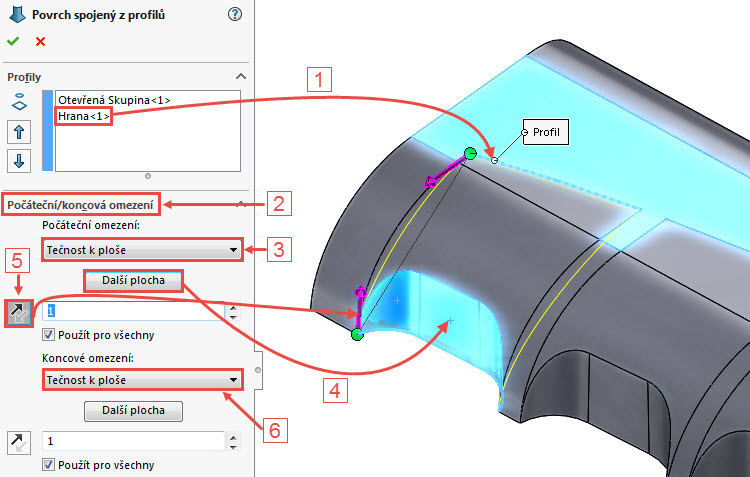Click the Povrch spojený z profilů feature icon

(17, 14)
